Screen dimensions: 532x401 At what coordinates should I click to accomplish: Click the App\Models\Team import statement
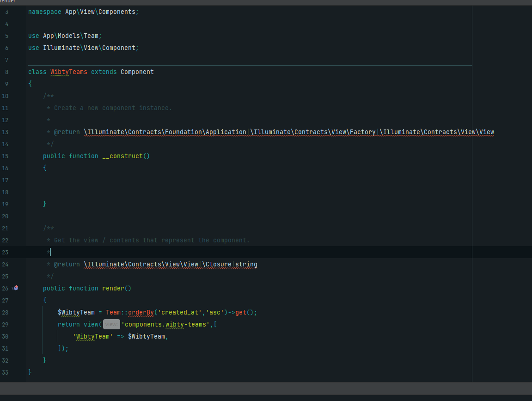click(72, 36)
